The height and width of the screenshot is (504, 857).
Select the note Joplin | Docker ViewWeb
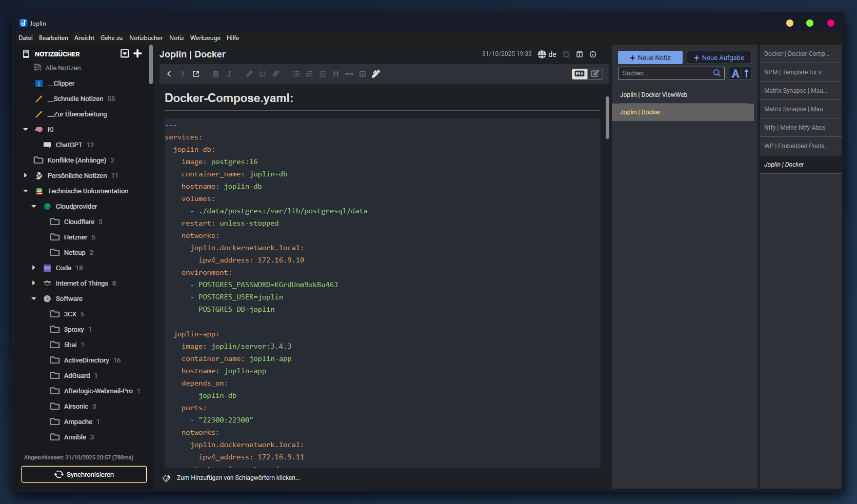point(653,94)
